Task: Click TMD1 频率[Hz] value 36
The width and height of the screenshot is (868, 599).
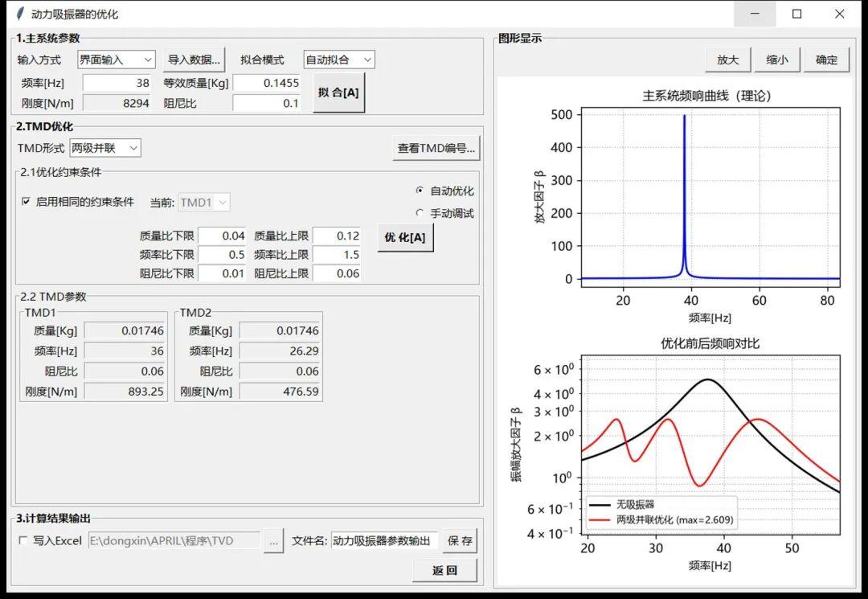Action: click(x=125, y=351)
